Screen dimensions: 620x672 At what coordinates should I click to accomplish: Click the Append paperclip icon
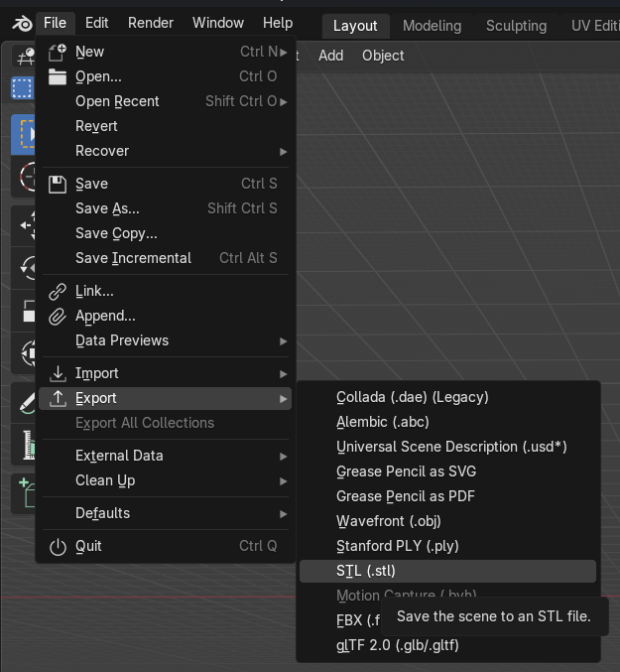[x=58, y=317]
